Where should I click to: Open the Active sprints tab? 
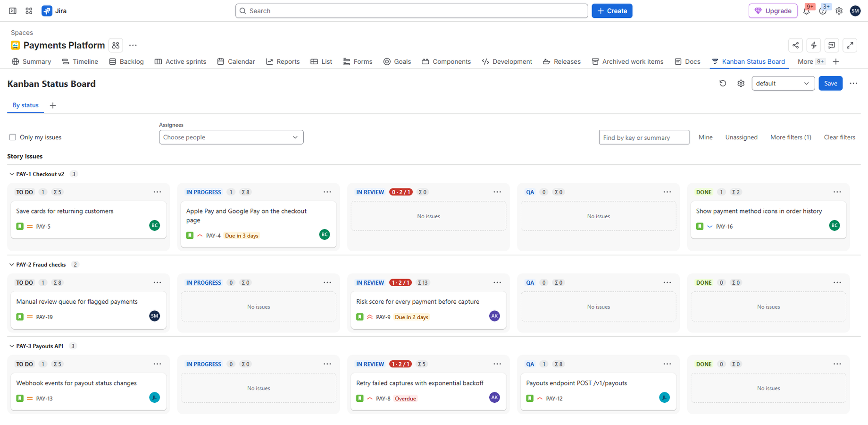180,62
